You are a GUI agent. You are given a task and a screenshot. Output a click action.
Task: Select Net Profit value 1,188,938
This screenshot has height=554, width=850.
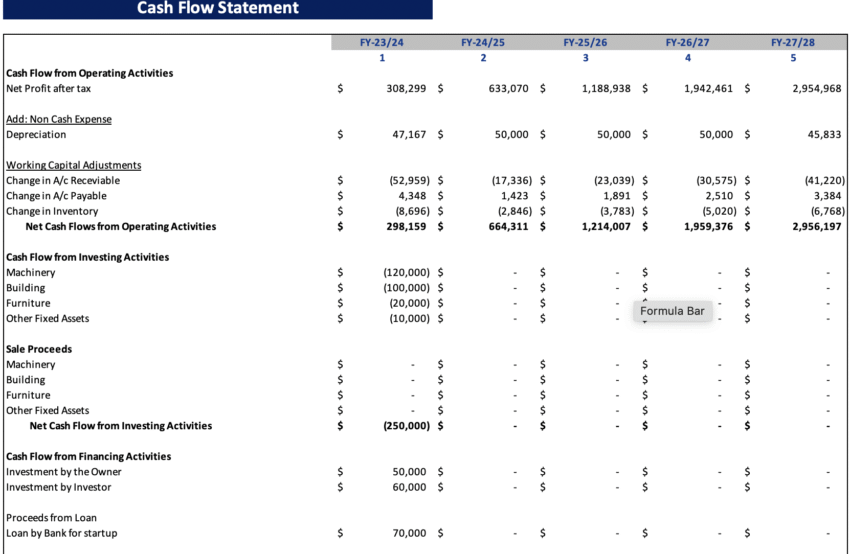pyautogui.click(x=606, y=88)
